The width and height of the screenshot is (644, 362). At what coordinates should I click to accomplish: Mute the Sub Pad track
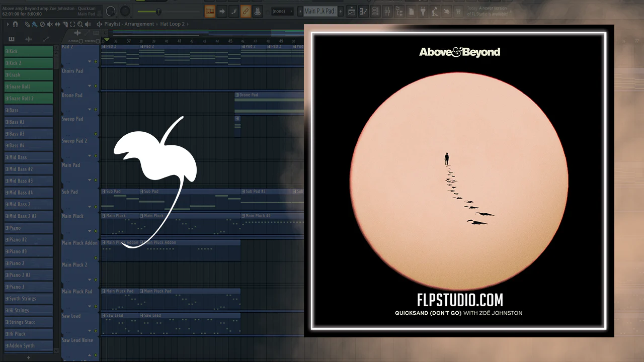96,207
